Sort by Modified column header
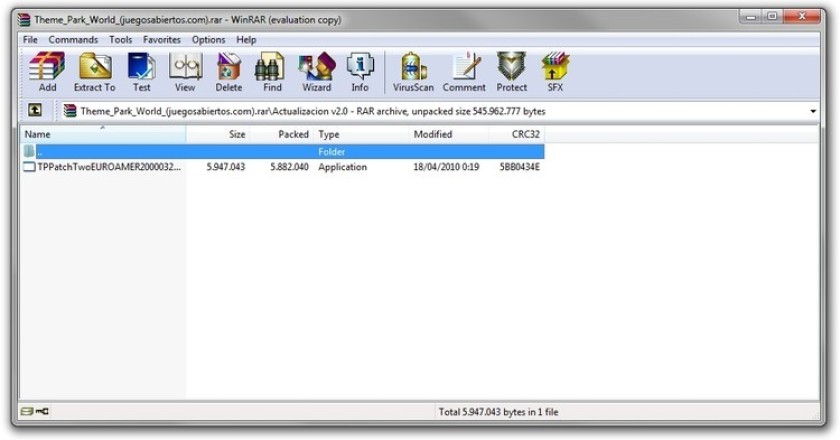 (449, 134)
